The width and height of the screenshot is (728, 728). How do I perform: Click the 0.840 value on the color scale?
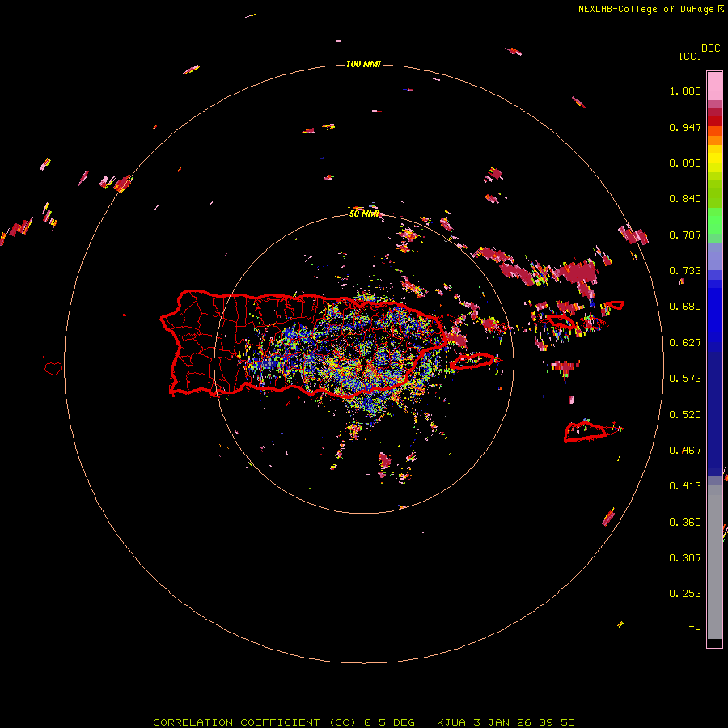coord(685,199)
